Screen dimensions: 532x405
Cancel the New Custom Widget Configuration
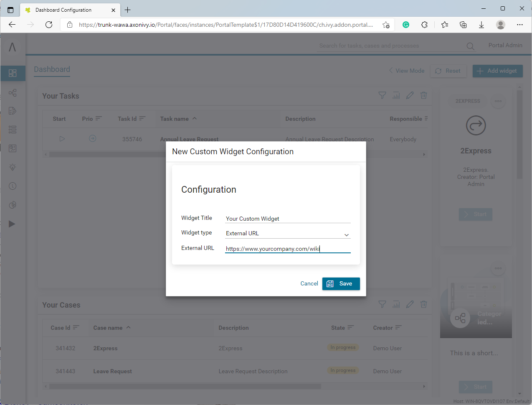point(309,283)
